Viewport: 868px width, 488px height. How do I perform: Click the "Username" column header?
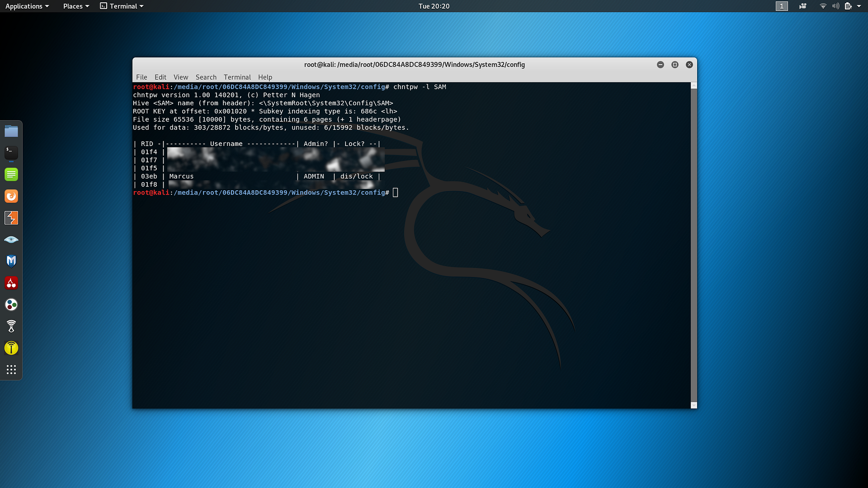coord(226,144)
